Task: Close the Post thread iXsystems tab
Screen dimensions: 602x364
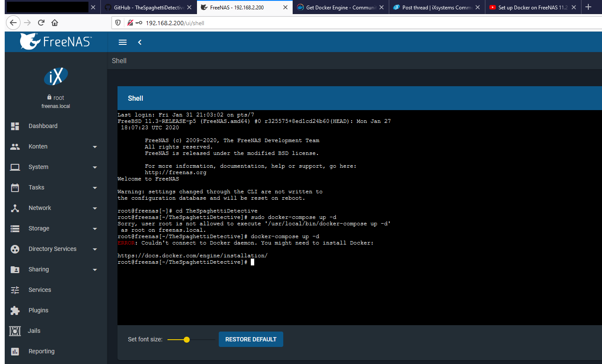Action: 478,7
